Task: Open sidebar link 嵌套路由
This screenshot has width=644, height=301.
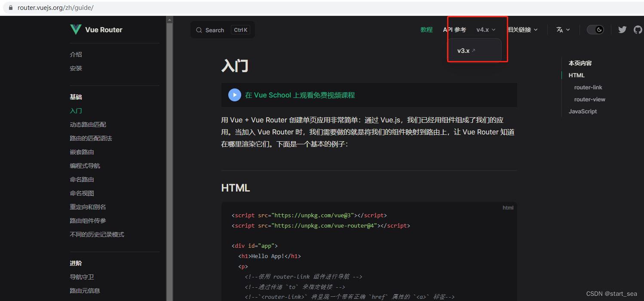Action: coord(82,152)
